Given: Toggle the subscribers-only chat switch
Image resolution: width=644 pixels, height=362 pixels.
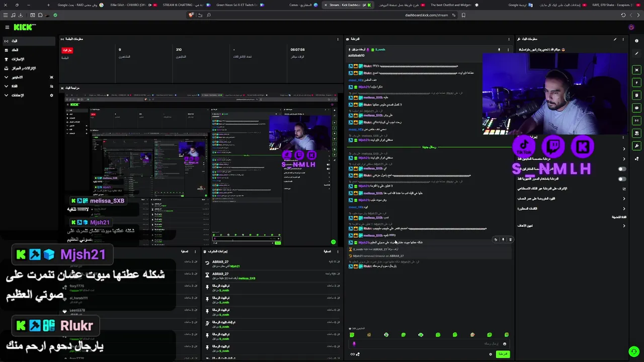Looking at the screenshot, I should tap(622, 169).
